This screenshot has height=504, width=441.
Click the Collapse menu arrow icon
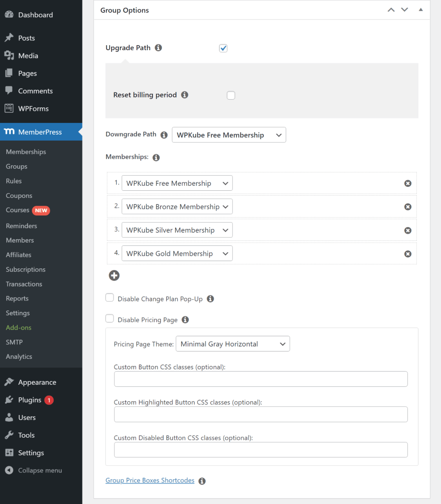pos(9,470)
